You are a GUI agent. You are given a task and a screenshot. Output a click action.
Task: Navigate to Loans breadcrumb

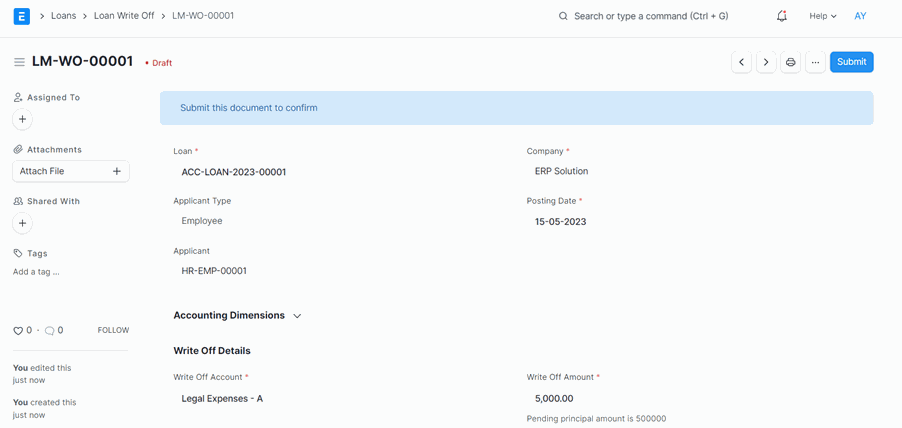63,16
